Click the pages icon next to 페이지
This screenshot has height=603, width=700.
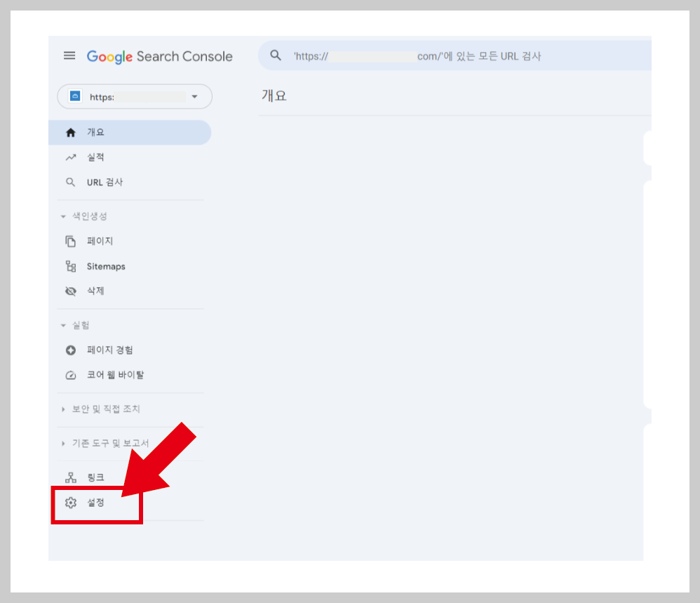click(x=71, y=241)
